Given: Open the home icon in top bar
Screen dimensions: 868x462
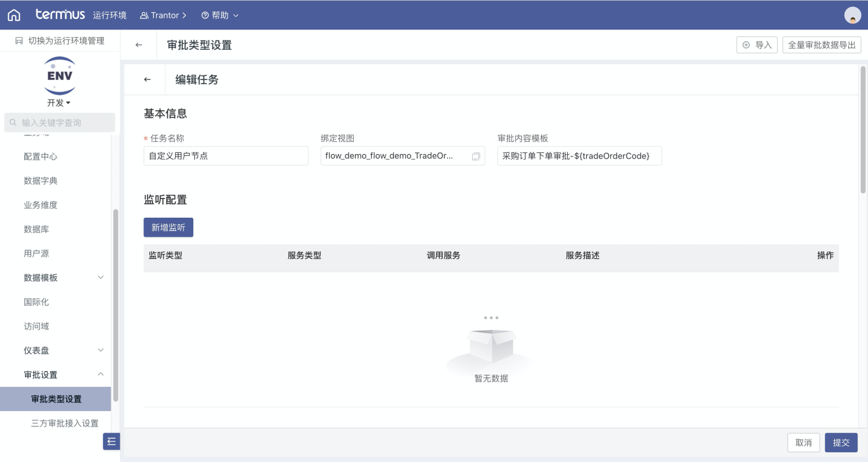Looking at the screenshot, I should (x=14, y=15).
